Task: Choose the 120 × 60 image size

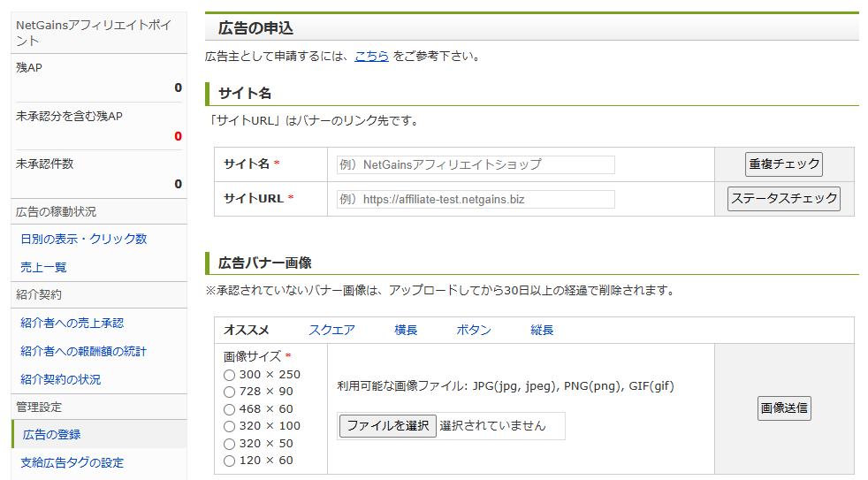Action: [x=230, y=461]
